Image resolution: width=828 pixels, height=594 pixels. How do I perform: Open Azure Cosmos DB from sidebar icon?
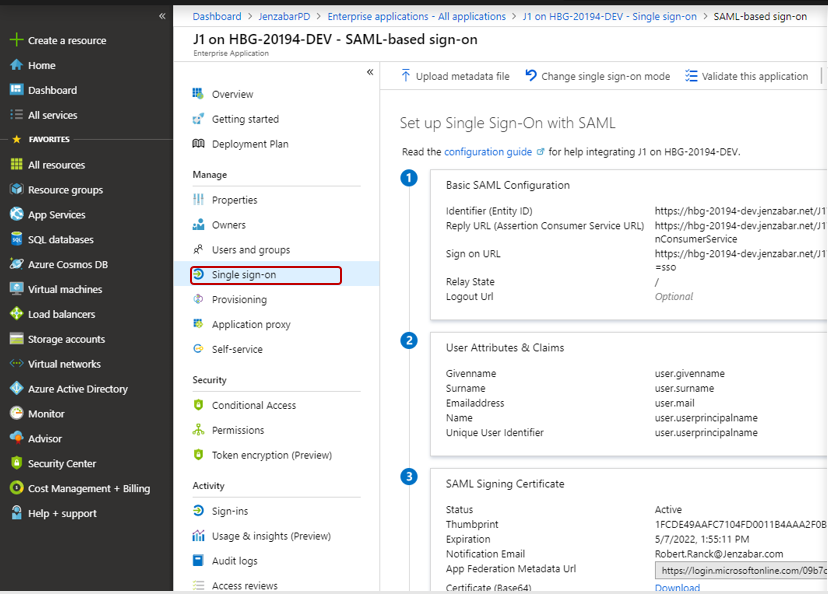[16, 265]
